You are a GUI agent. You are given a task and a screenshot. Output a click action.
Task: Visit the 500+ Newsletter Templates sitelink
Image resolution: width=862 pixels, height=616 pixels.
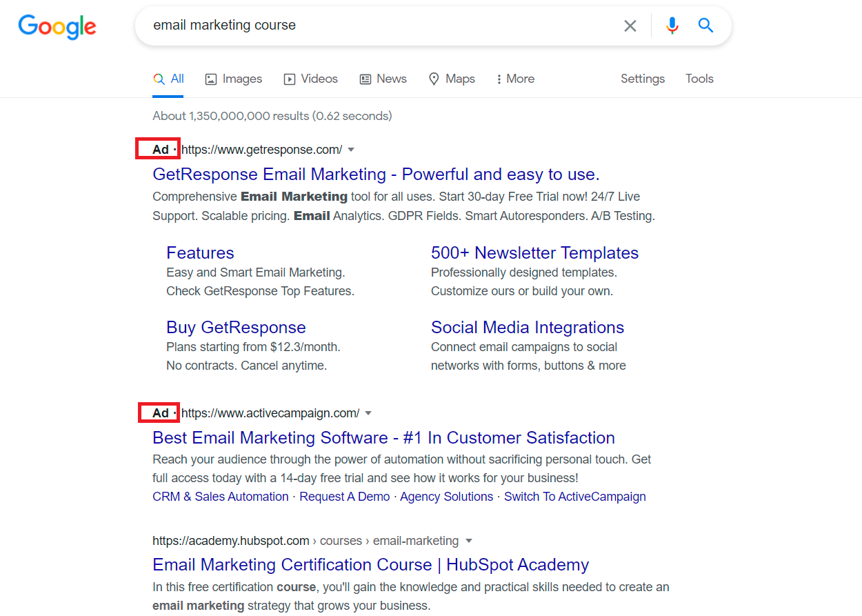pyautogui.click(x=534, y=252)
